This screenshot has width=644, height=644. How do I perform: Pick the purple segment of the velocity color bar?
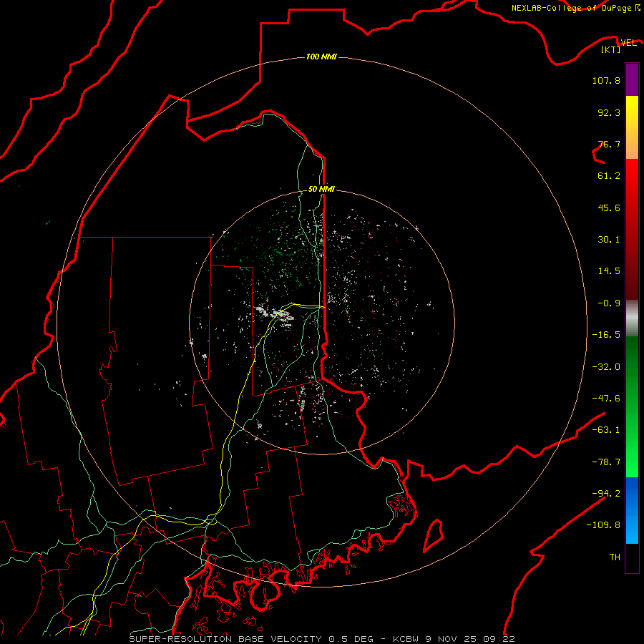pos(632,79)
